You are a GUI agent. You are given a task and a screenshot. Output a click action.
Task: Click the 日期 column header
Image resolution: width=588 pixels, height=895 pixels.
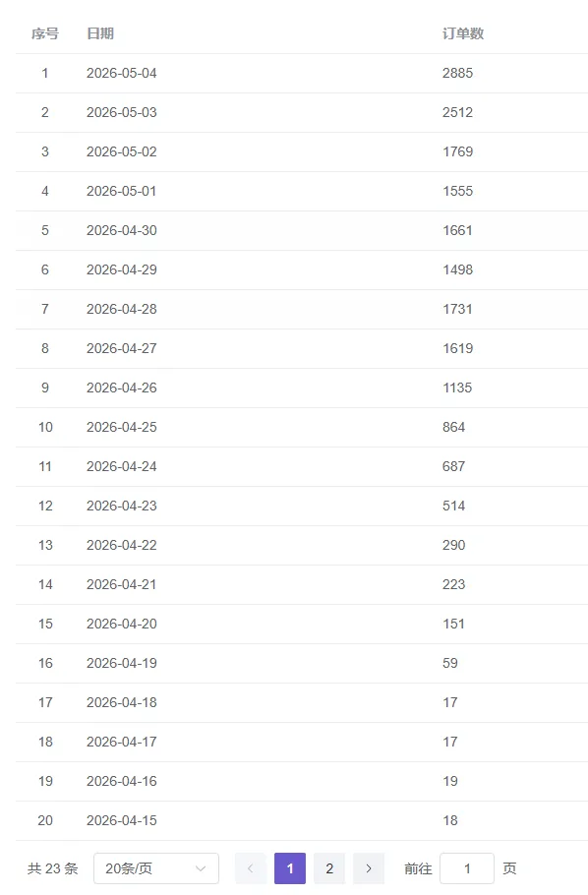(x=100, y=33)
